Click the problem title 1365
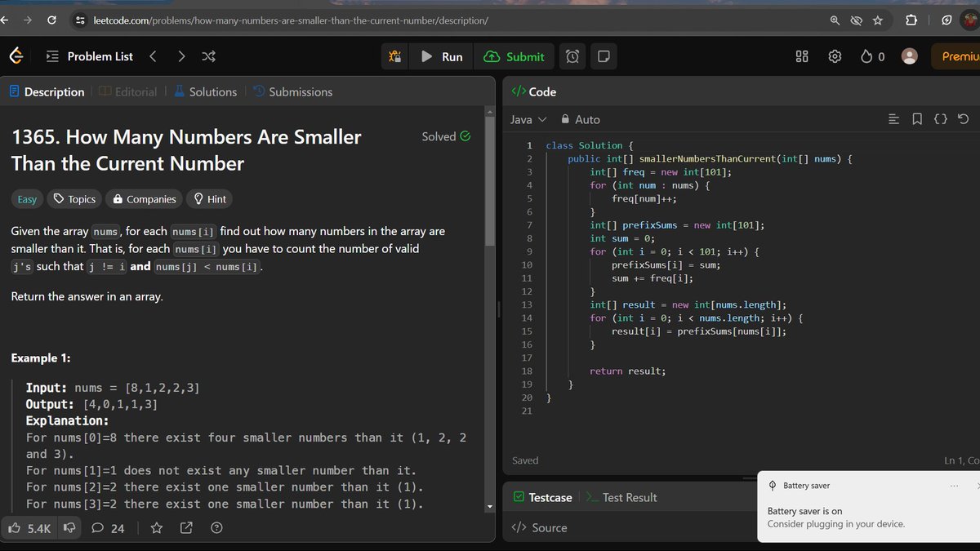980x551 pixels. (x=186, y=150)
